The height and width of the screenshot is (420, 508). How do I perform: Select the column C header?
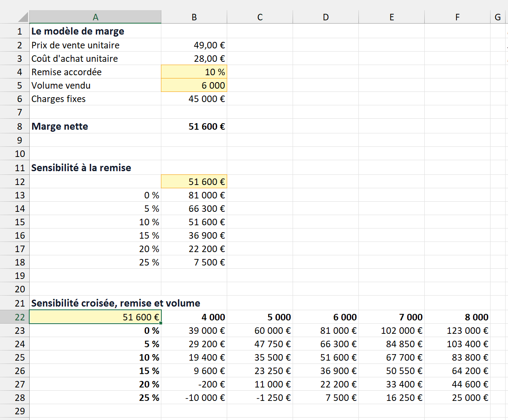coord(260,17)
